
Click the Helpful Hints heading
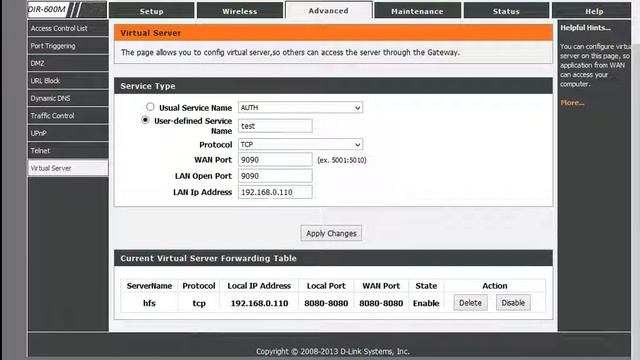[585, 28]
